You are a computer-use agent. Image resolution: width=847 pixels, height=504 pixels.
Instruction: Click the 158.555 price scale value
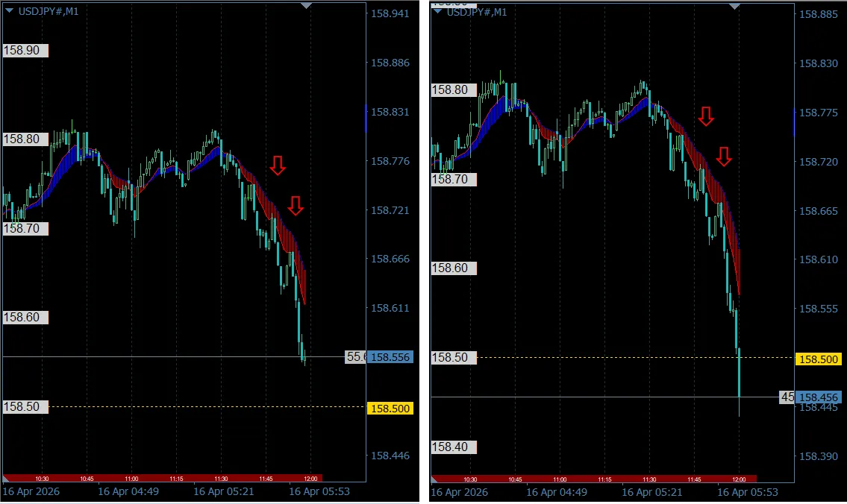(819, 309)
